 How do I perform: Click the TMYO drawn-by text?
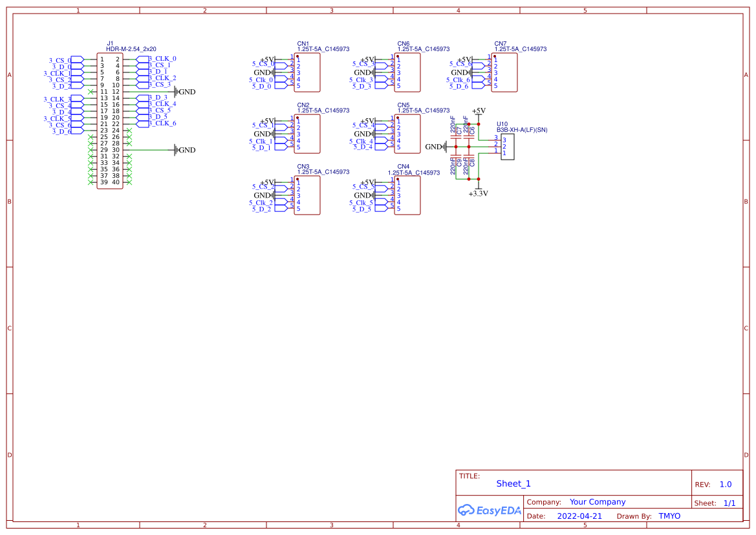[669, 516]
